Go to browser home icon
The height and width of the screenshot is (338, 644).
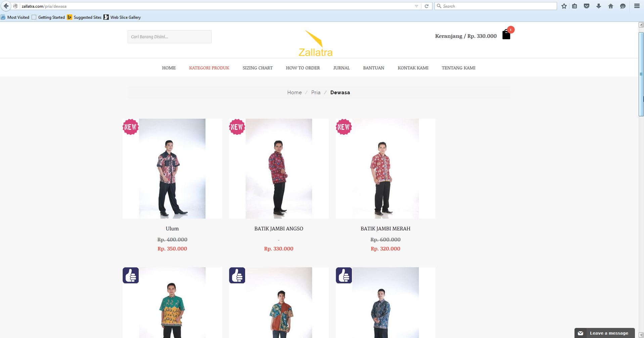pos(611,6)
